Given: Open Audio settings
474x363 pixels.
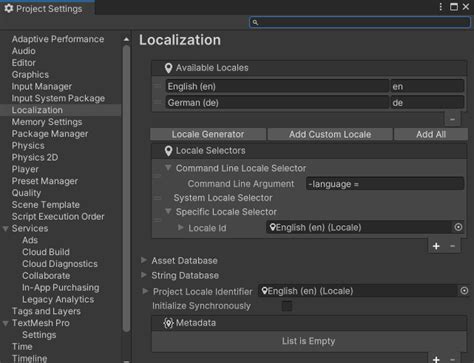Looking at the screenshot, I should click(x=23, y=51).
